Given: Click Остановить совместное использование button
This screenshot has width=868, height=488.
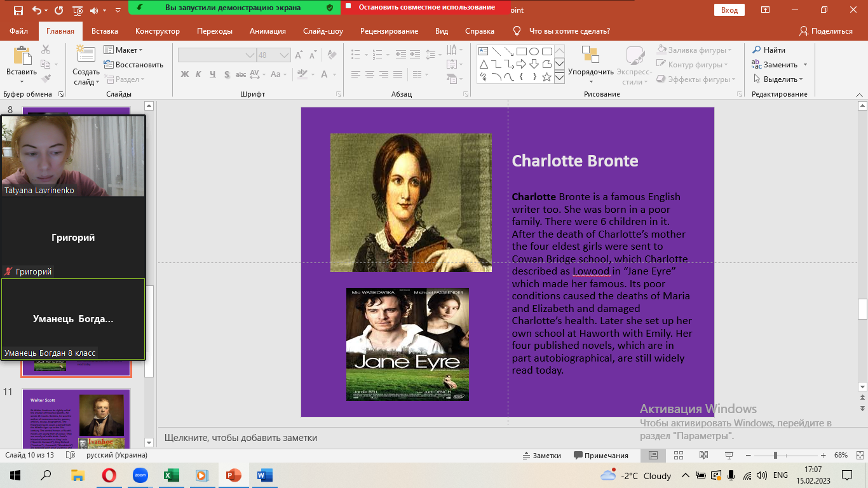Looking at the screenshot, I should pos(425,8).
